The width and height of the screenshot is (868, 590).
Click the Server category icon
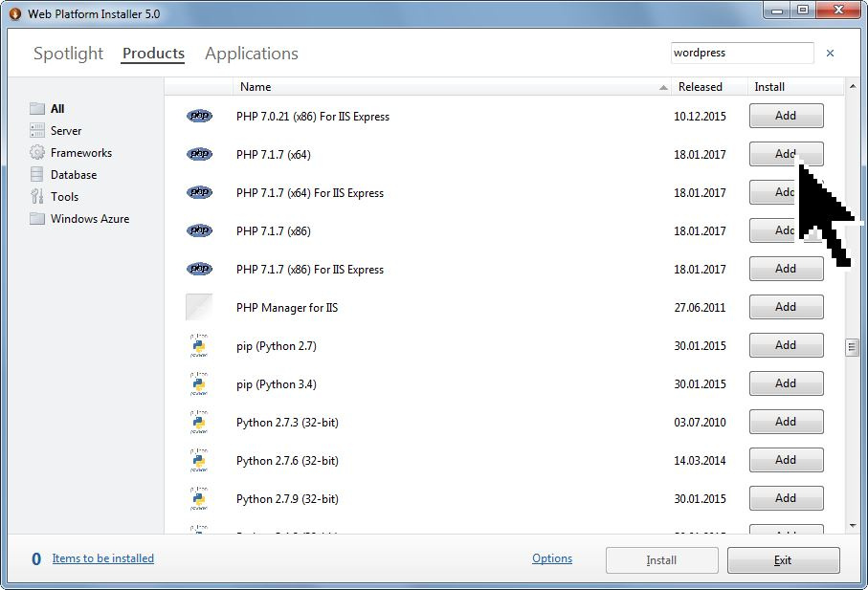coord(37,130)
